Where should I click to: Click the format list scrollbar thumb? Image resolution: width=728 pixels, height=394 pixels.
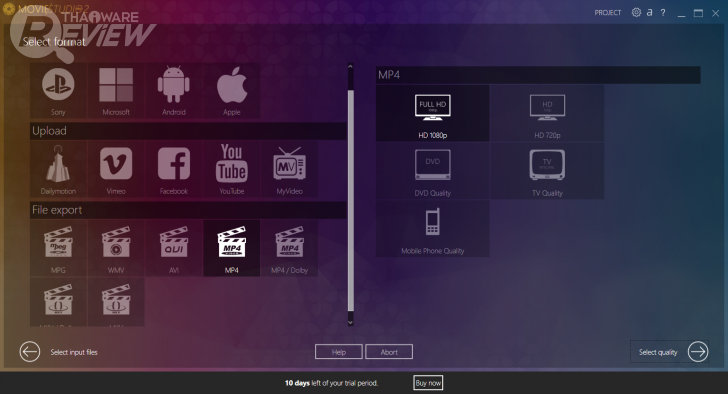[x=351, y=200]
